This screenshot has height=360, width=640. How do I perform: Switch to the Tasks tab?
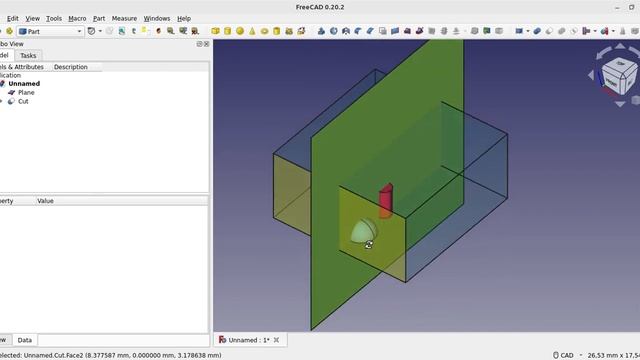click(28, 56)
